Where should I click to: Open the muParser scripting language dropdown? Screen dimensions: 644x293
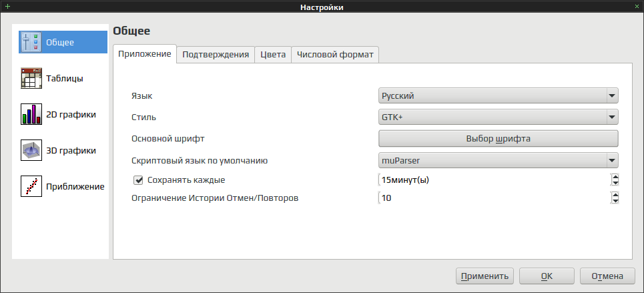499,160
